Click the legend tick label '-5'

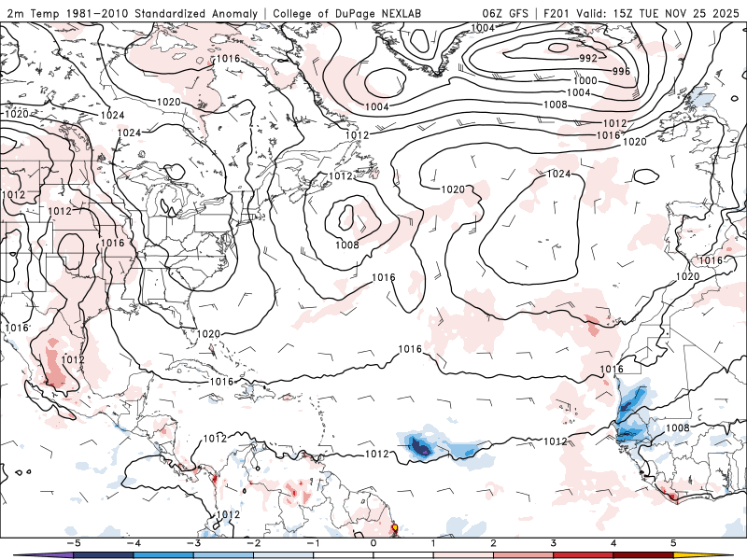pyautogui.click(x=73, y=543)
